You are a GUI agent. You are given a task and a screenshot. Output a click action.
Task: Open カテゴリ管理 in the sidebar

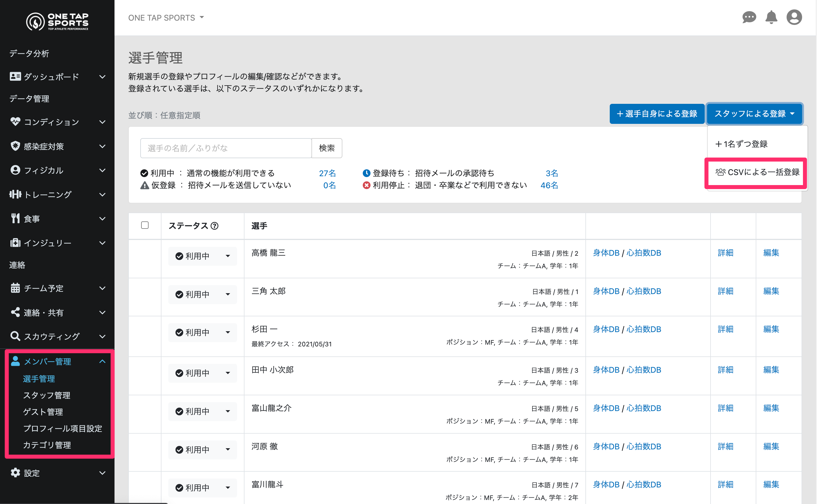(x=47, y=445)
